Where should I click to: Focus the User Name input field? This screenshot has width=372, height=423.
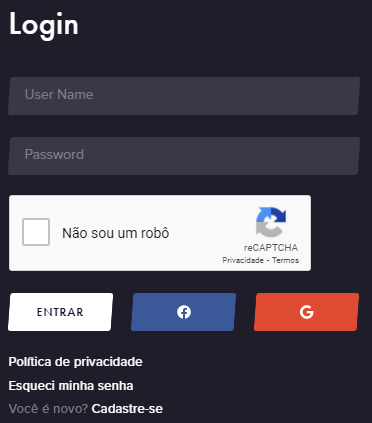(184, 96)
